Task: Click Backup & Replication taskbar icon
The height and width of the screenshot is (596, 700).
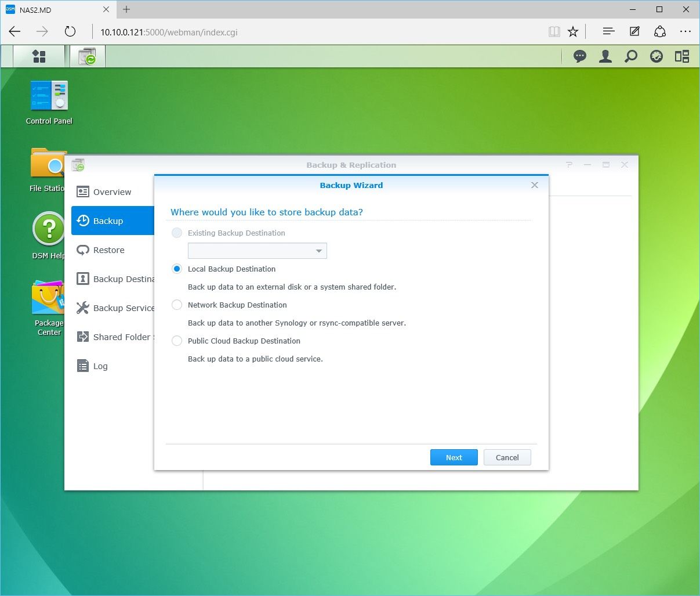Action: (88, 56)
